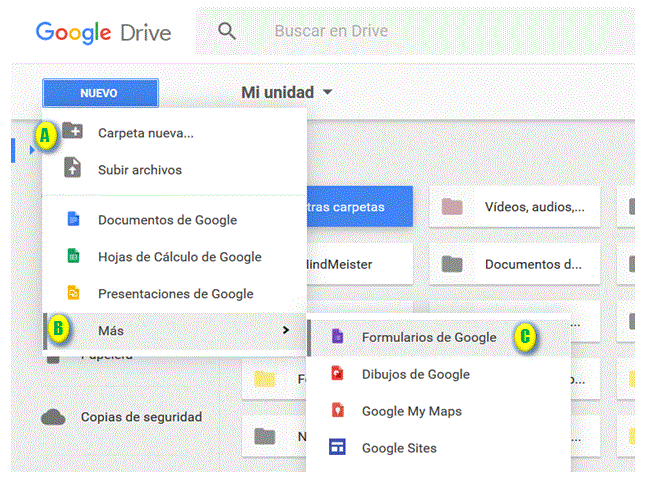Open the Vídeos, audios,... folder

(x=515, y=207)
